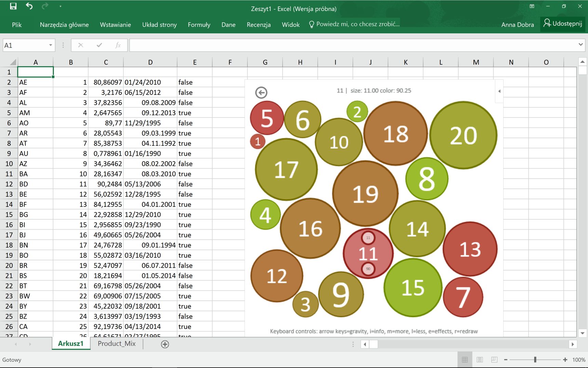This screenshot has height=368, width=588.
Task: Add a new sheet with plus icon
Action: [165, 344]
